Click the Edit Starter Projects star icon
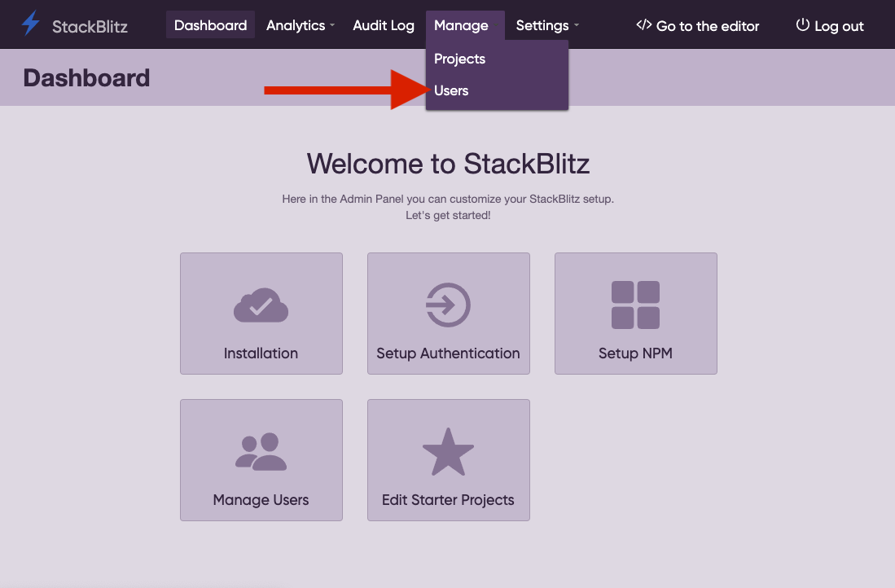Image resolution: width=895 pixels, height=588 pixels. coord(448,451)
